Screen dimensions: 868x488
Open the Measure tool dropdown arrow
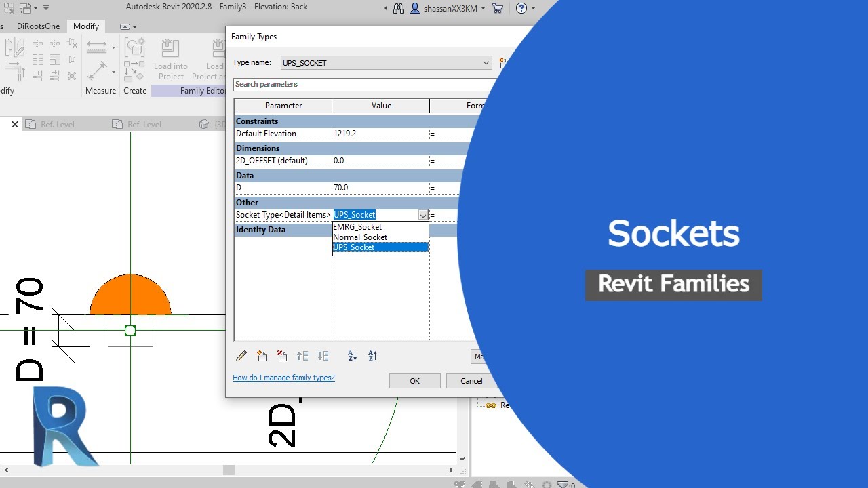[x=113, y=47]
